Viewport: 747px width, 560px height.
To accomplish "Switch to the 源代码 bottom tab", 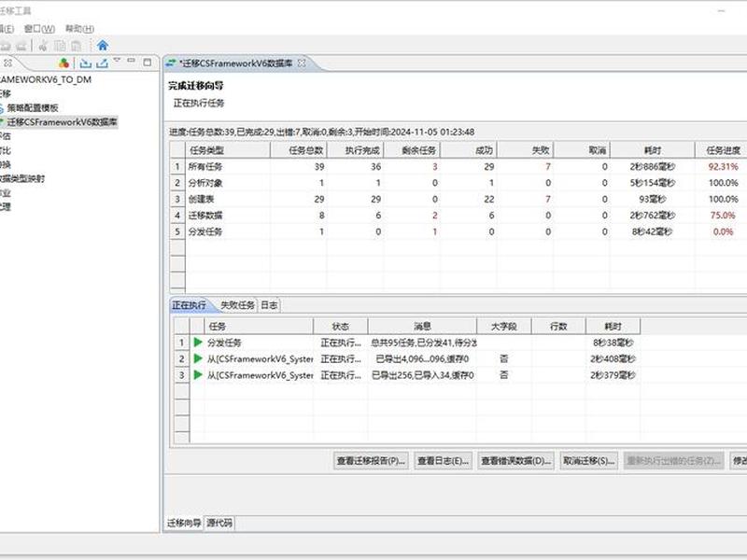I will pos(219,523).
